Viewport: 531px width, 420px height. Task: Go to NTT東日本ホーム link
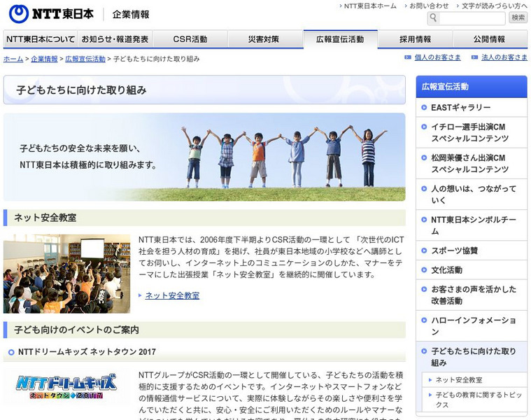click(x=370, y=6)
